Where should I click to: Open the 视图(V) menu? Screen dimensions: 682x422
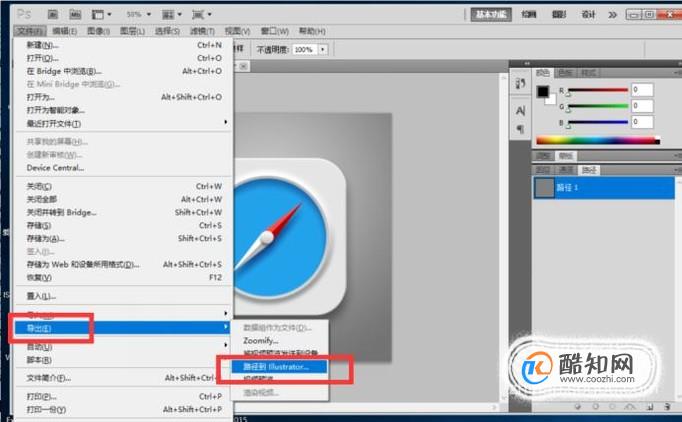pyautogui.click(x=237, y=31)
